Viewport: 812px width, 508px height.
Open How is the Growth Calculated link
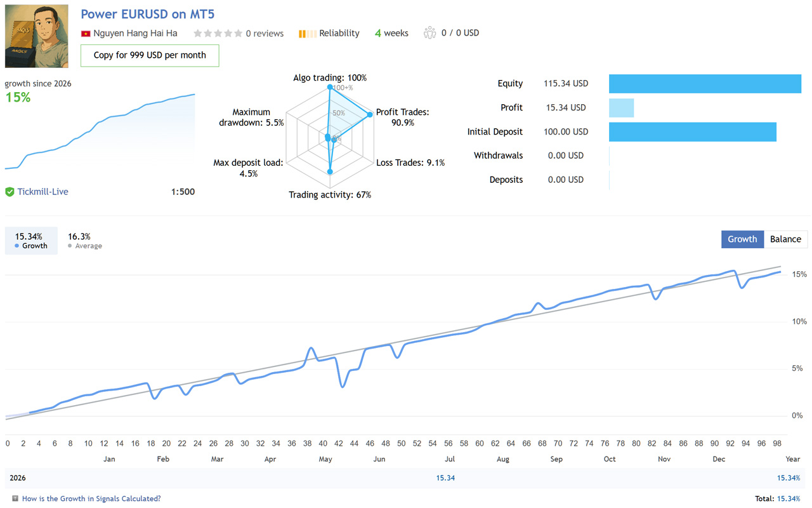(x=91, y=498)
